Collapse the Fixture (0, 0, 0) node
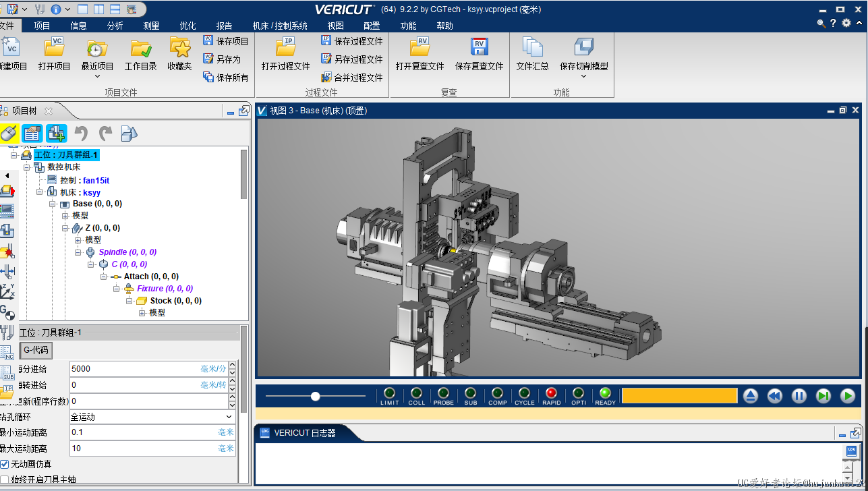 tap(117, 289)
